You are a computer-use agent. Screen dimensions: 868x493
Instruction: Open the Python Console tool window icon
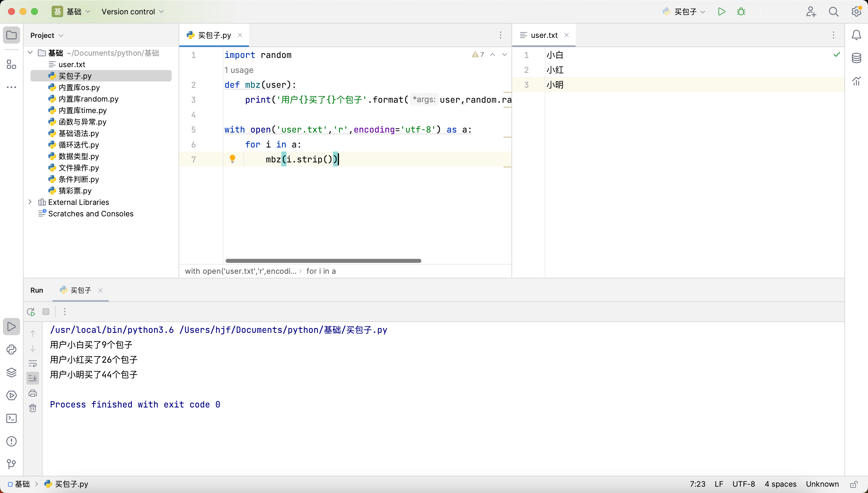[x=11, y=350]
